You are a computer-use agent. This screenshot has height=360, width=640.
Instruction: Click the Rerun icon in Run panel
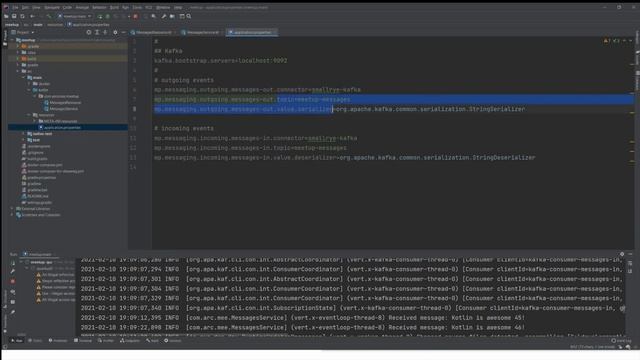click(x=13, y=263)
